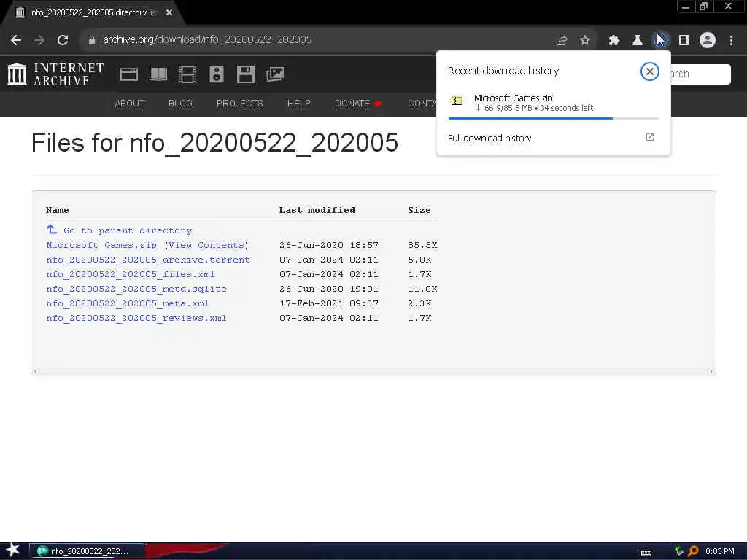Click the keyboard icon in system tray
The width and height of the screenshot is (747, 560).
[646, 553]
